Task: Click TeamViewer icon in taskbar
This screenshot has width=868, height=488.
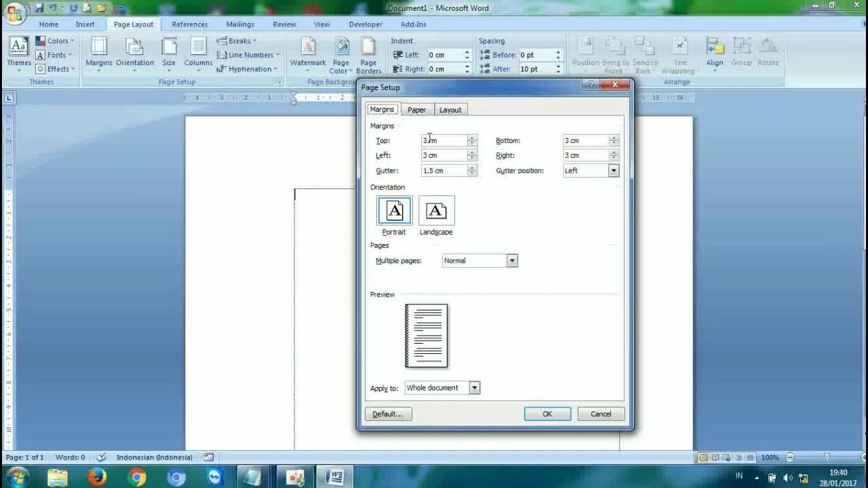Action: click(x=216, y=477)
